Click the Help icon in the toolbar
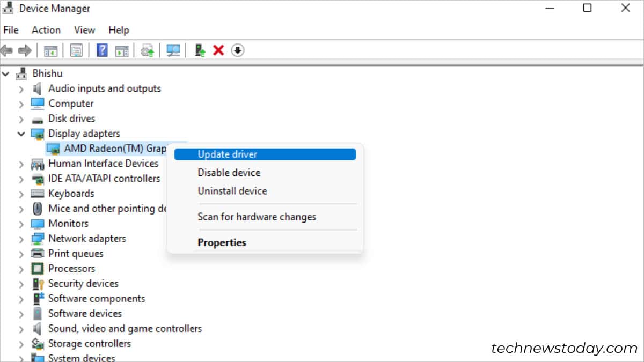 [x=101, y=50]
